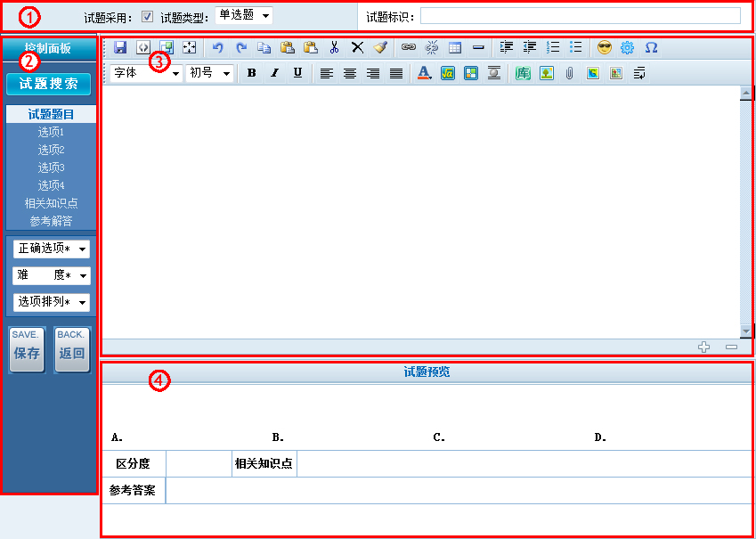This screenshot has width=756, height=539.
Task: Open the 难度 difficulty dropdown
Action: point(51,275)
